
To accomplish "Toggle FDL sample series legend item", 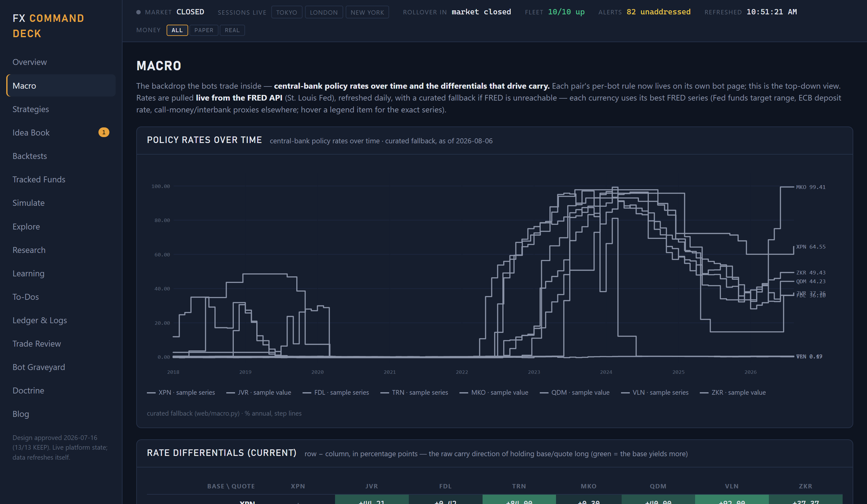I will pos(336,393).
